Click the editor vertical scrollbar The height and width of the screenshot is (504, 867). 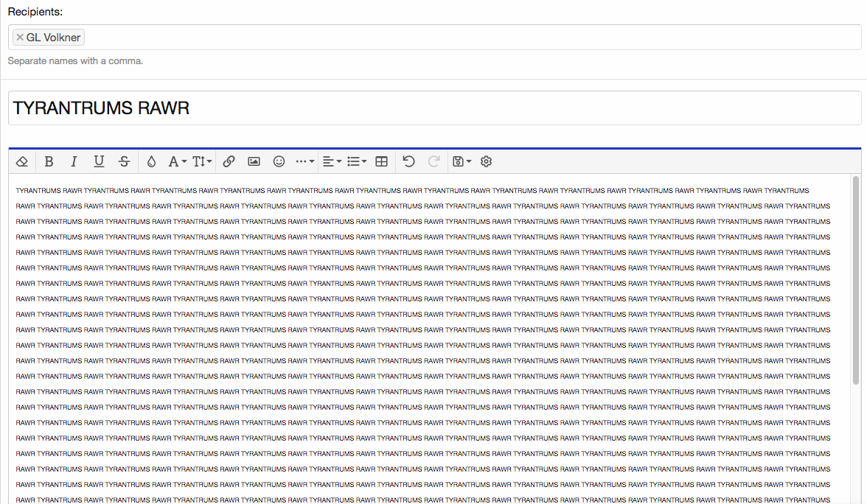pos(856,280)
